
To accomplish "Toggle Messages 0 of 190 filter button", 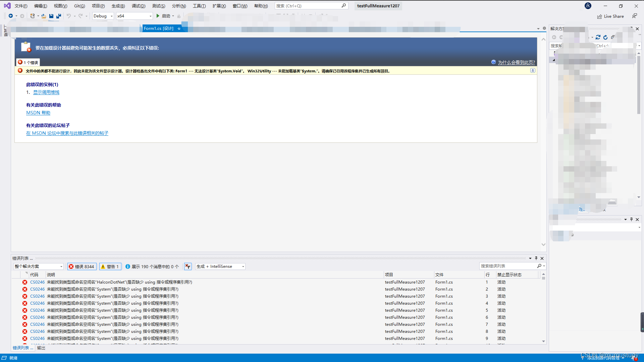I will pyautogui.click(x=152, y=266).
